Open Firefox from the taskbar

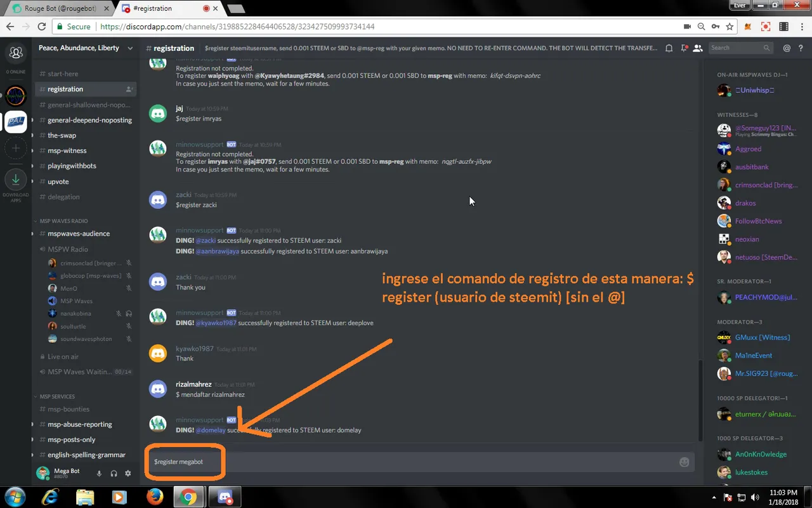(154, 497)
